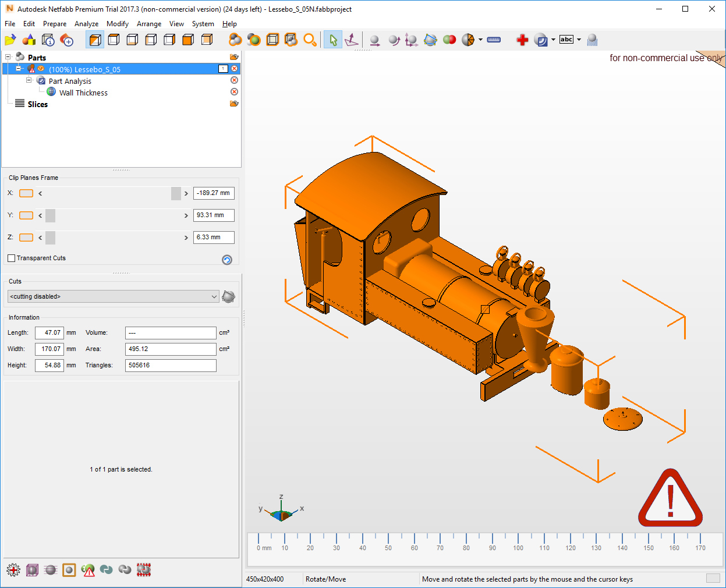This screenshot has width=726, height=588.
Task: Collapse the Parts tree node
Action: 8,57
